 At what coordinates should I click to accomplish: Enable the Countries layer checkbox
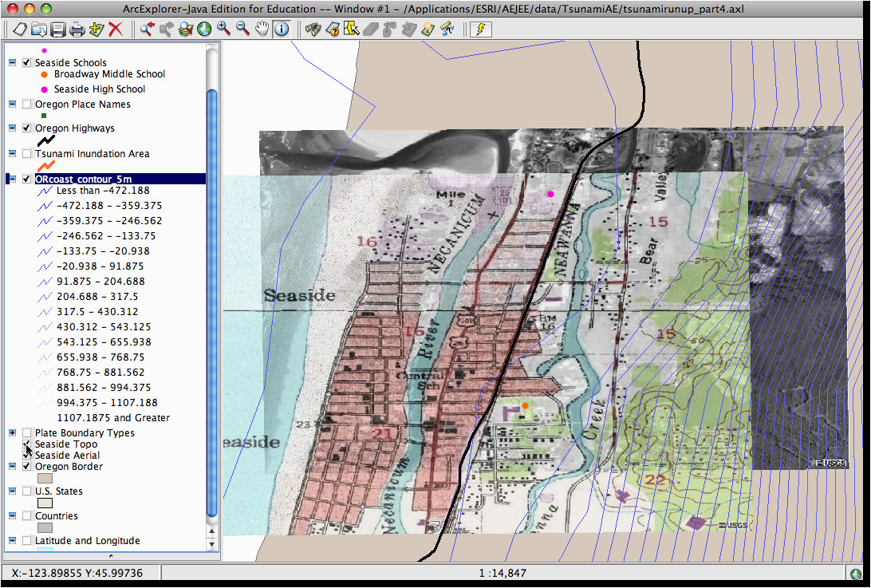click(26, 515)
